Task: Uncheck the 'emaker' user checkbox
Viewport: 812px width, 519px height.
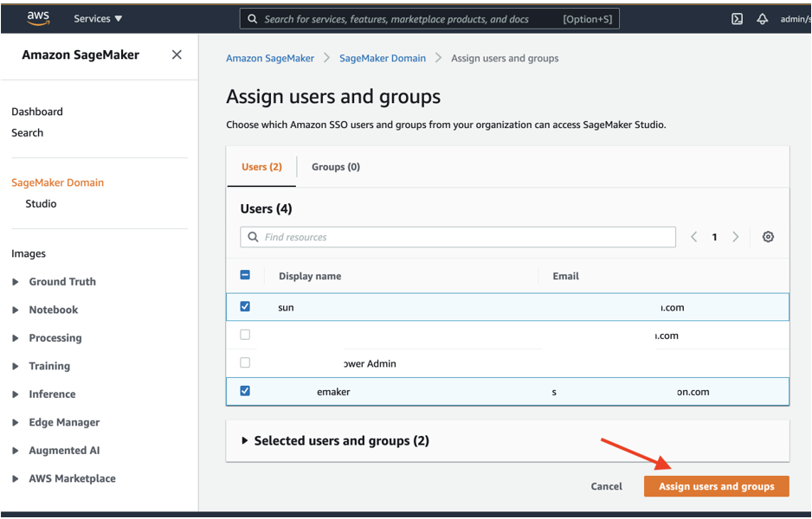Action: [x=245, y=391]
